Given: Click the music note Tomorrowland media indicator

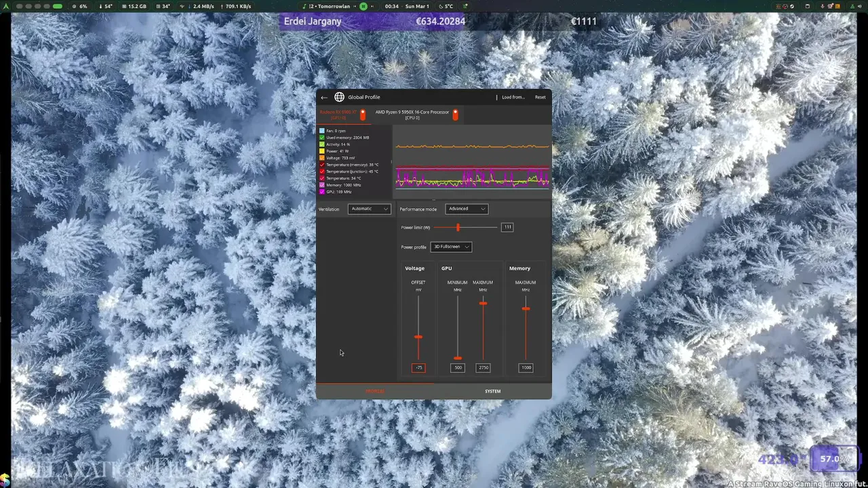Looking at the screenshot, I should coord(326,6).
